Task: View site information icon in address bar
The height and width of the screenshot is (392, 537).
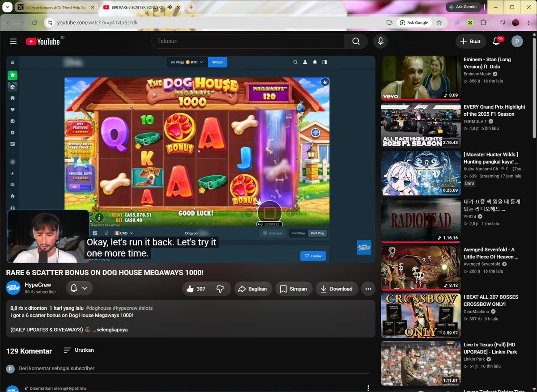Action: point(50,22)
